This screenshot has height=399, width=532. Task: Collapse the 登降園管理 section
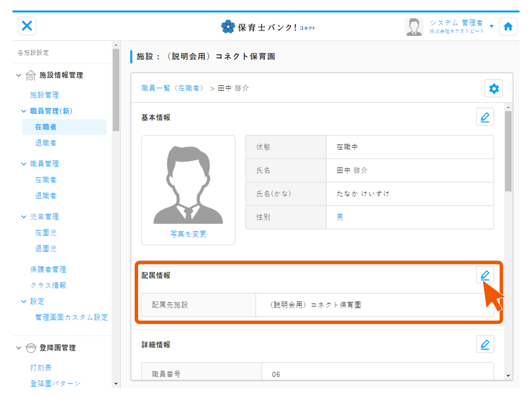pos(19,348)
